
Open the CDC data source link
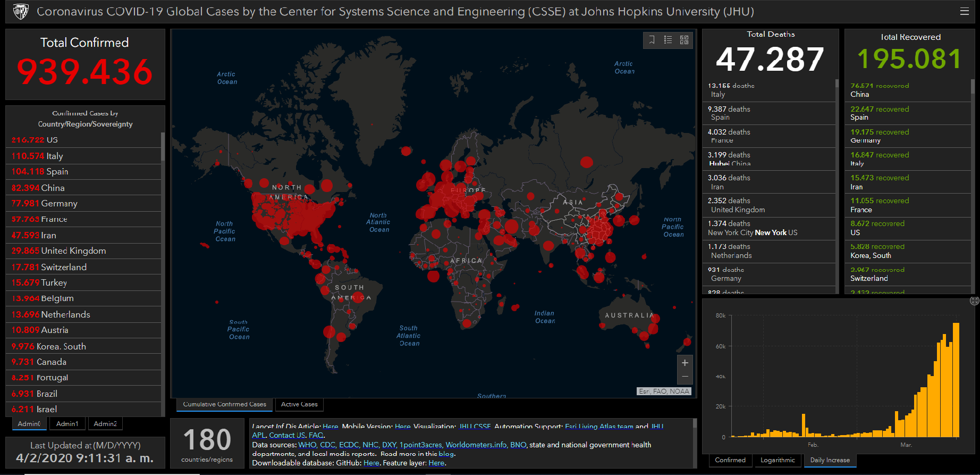327,445
